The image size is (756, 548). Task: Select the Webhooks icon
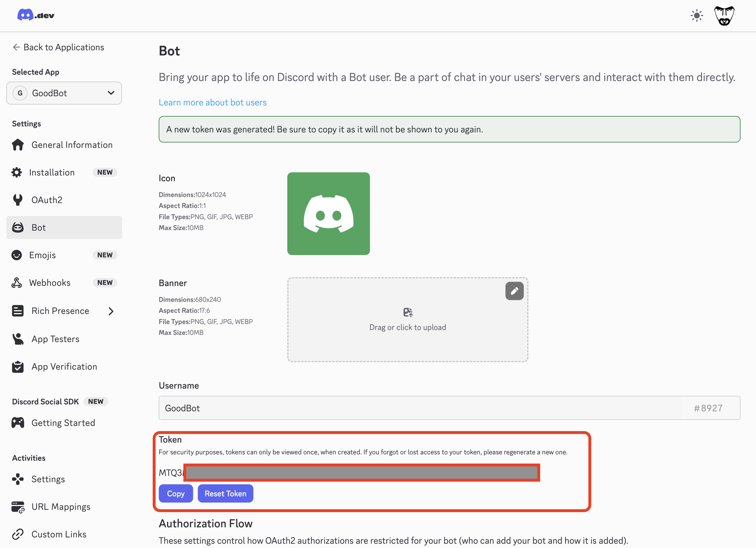click(x=17, y=283)
